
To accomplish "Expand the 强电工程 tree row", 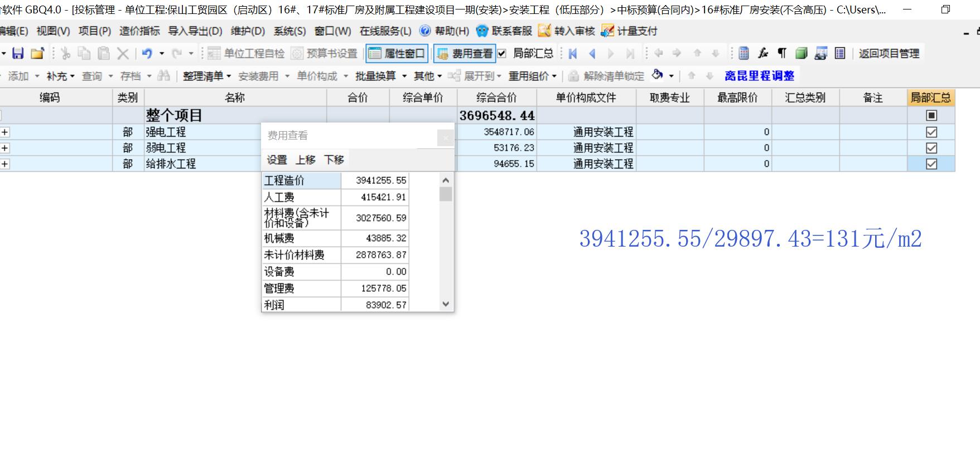I will pyautogui.click(x=4, y=132).
